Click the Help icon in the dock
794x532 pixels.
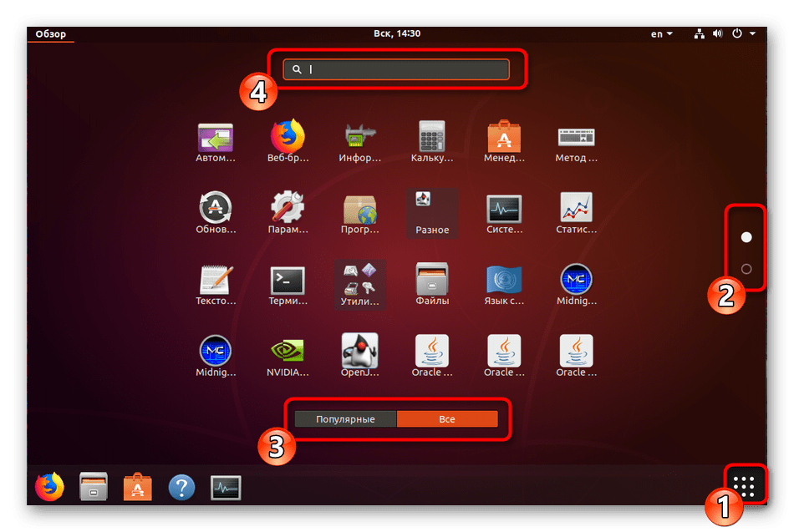[x=181, y=486]
